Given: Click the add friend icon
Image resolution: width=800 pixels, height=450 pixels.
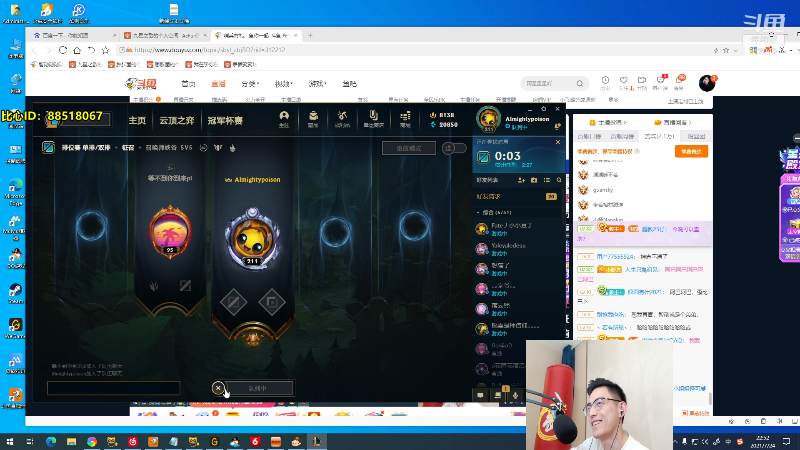Looking at the screenshot, I should coord(521,180).
